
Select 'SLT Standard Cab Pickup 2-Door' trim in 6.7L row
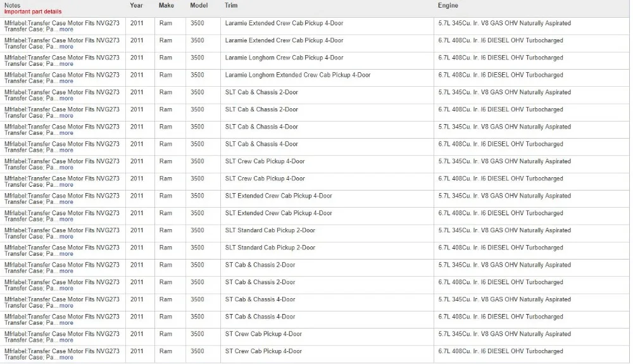point(270,248)
